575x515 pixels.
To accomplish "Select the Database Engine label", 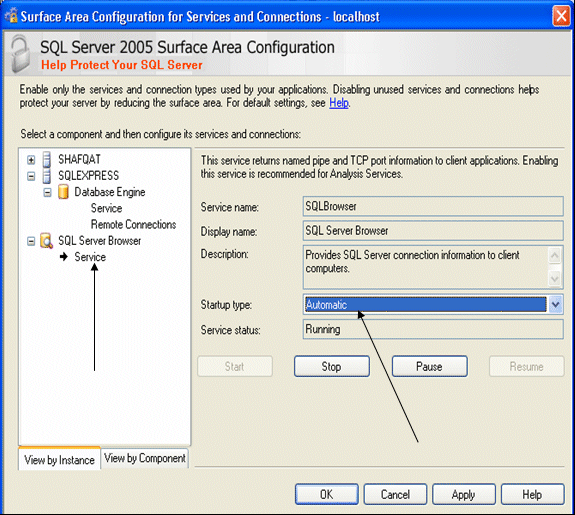I will tap(110, 192).
